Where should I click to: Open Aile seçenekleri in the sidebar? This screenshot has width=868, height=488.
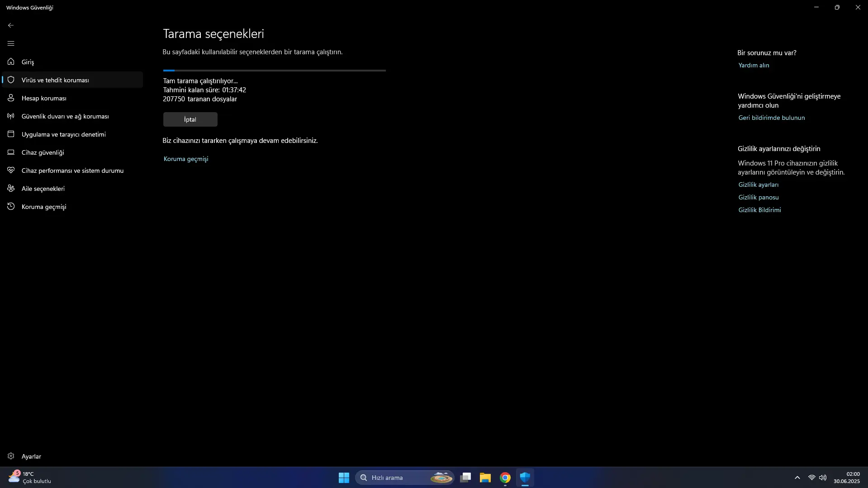tap(72, 189)
